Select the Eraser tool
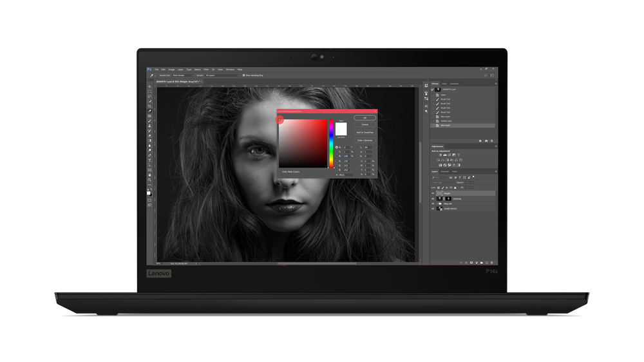The image size is (644, 362). [x=150, y=136]
